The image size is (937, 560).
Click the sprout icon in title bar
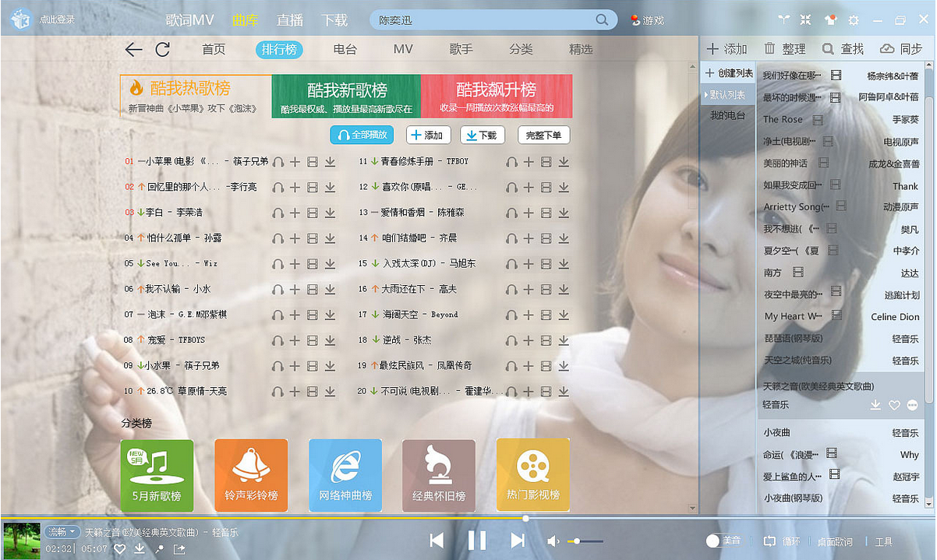tap(783, 19)
